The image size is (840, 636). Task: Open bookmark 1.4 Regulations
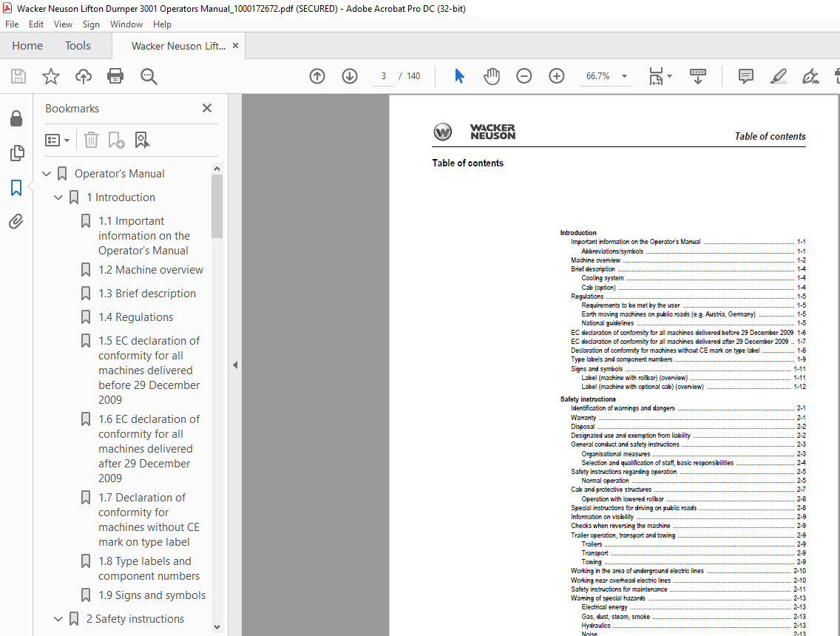[135, 317]
